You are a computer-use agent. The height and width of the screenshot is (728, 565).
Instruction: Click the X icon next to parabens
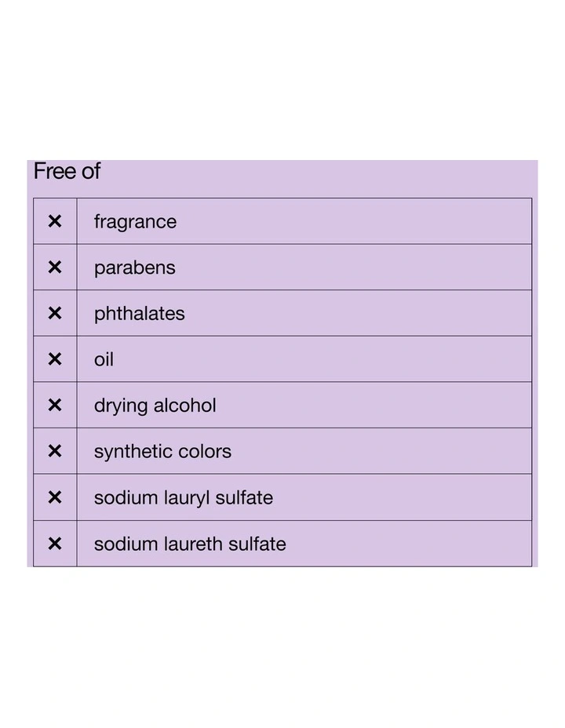(55, 268)
